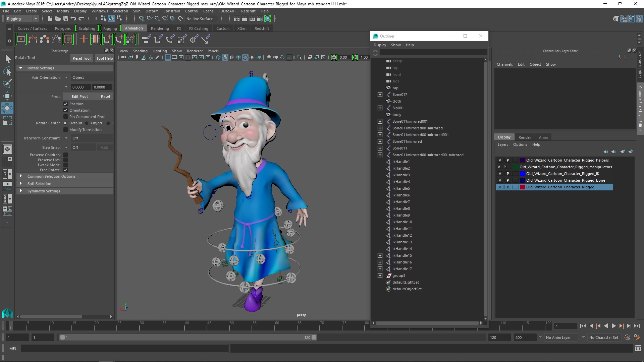
Task: Switch to the FX Caching shelf tab
Action: 199,28
